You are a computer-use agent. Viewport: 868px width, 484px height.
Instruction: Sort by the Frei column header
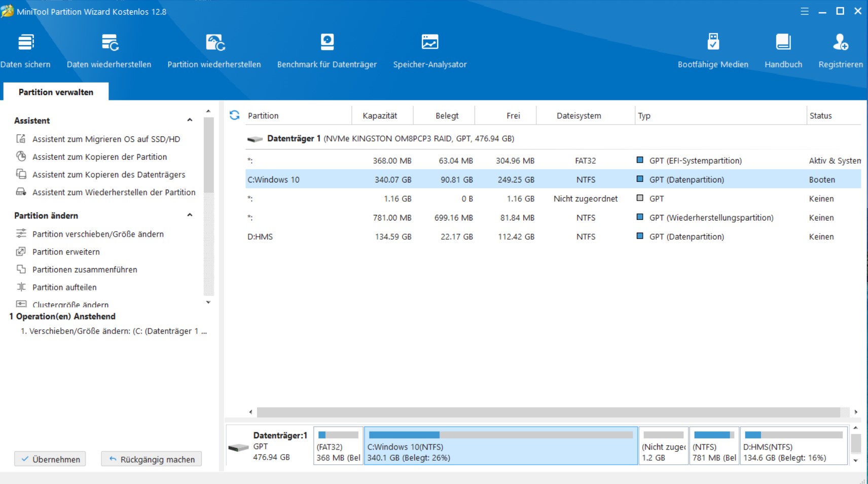(505, 116)
